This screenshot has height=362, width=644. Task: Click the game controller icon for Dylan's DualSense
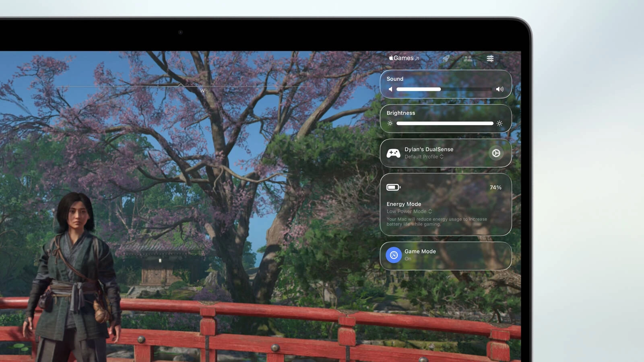point(393,153)
